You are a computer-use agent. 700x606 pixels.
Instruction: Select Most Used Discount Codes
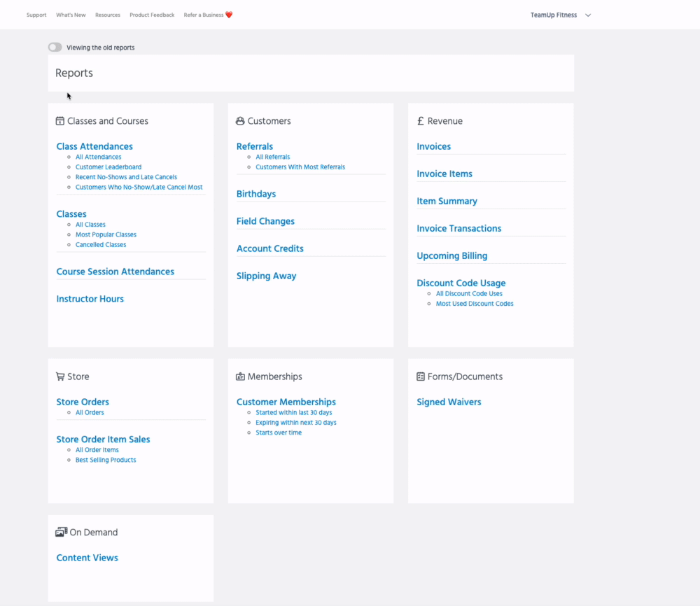(x=475, y=304)
